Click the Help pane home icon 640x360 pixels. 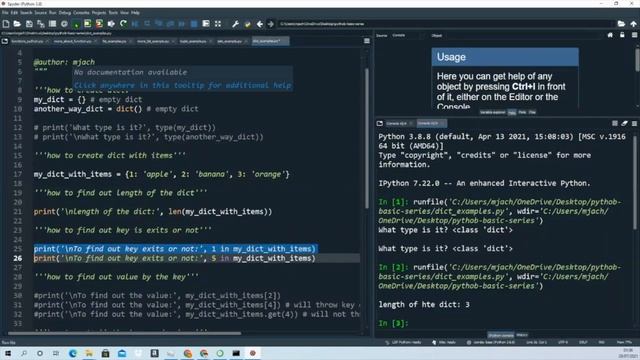tap(610, 36)
